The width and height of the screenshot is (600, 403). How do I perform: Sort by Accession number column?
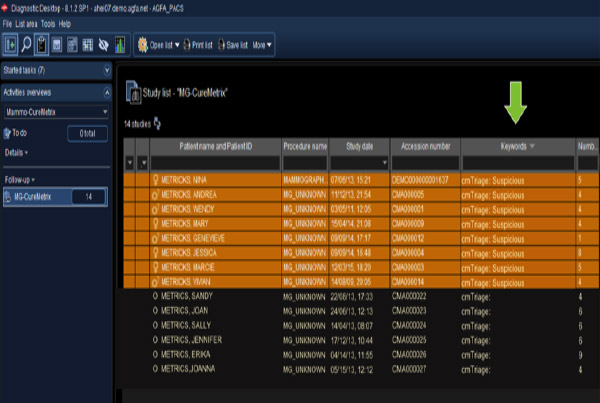[x=425, y=146]
